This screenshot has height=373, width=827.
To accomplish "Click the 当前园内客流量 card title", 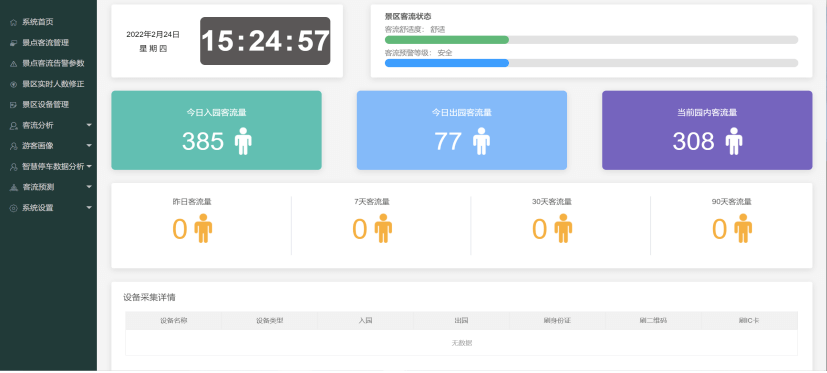I will [x=707, y=112].
